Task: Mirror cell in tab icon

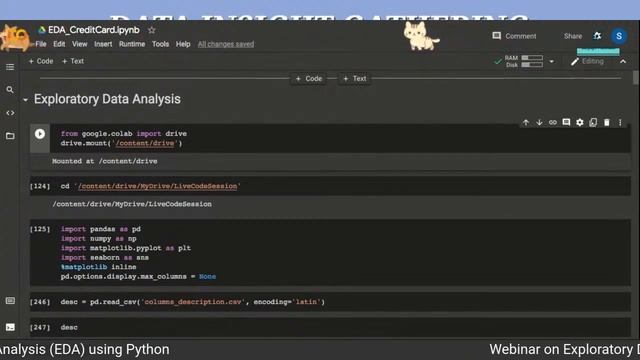Action: 593,122
